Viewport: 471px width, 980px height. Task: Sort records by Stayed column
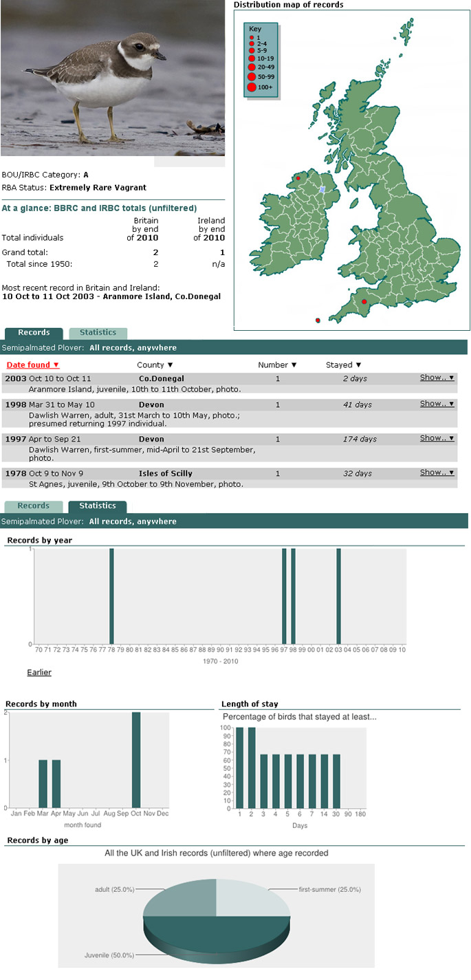[x=343, y=365]
